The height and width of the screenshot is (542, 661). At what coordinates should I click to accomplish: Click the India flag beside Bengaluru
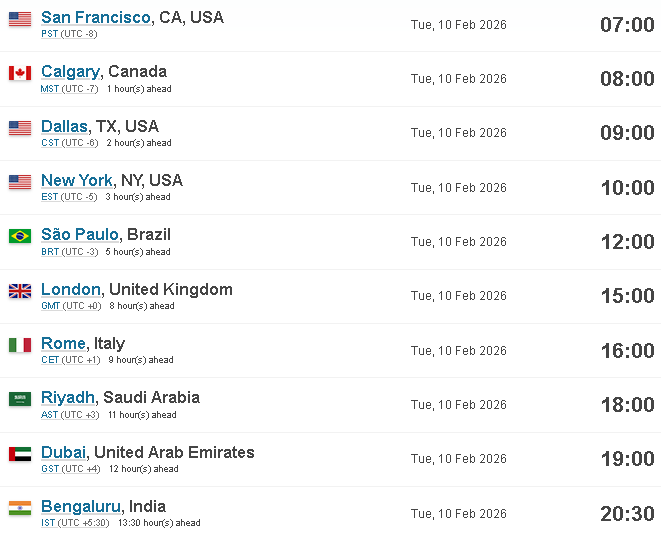pyautogui.click(x=20, y=508)
